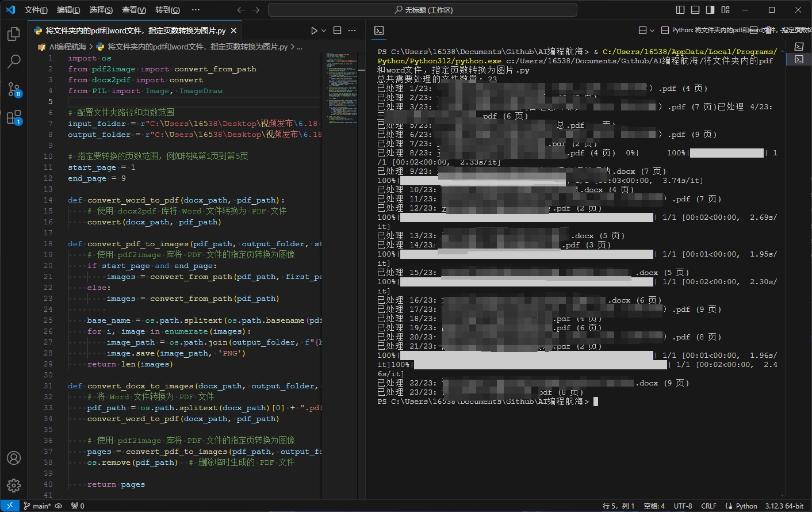Click the file name breadcrumb item

197,47
